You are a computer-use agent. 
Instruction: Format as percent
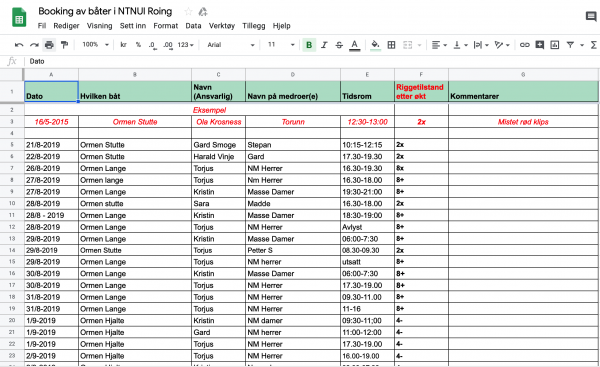pos(138,45)
